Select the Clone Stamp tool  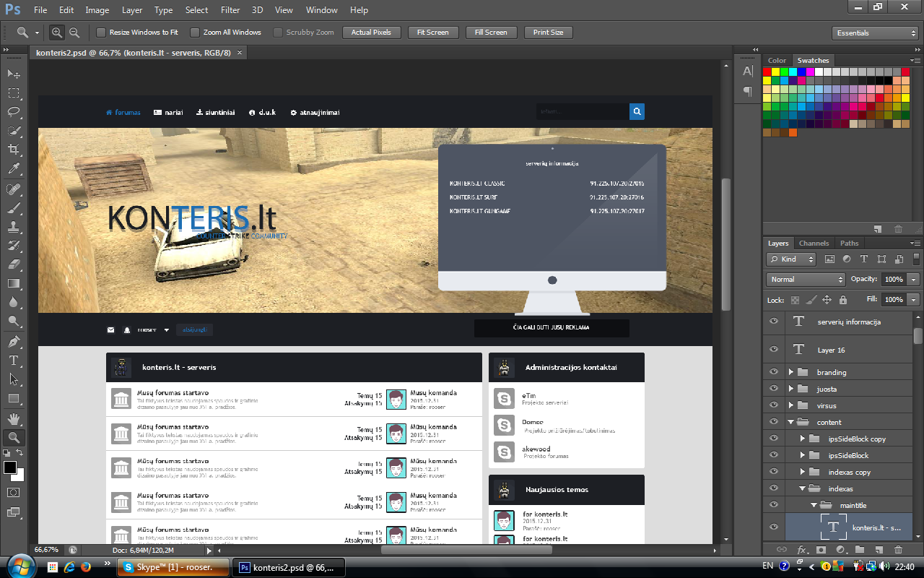(x=13, y=226)
